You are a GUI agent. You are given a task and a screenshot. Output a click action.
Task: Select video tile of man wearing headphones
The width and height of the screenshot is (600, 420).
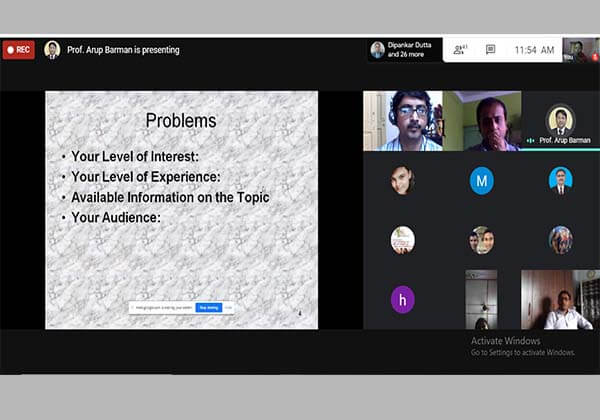(402, 121)
